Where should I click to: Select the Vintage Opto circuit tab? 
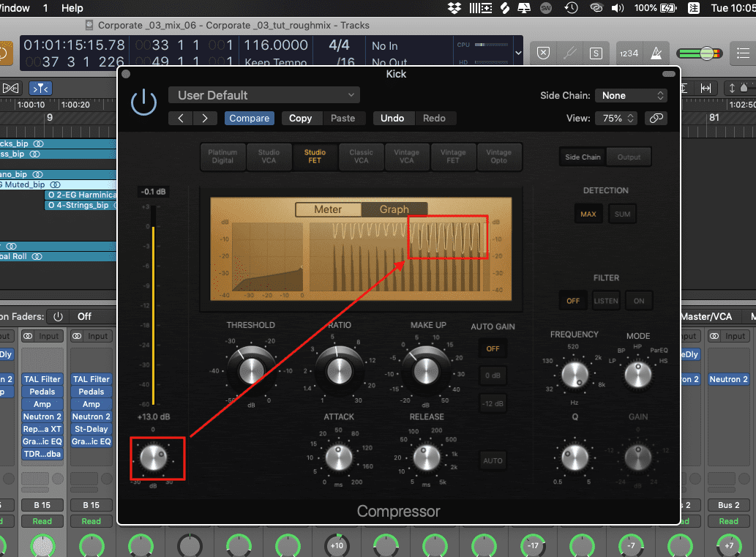coord(498,156)
